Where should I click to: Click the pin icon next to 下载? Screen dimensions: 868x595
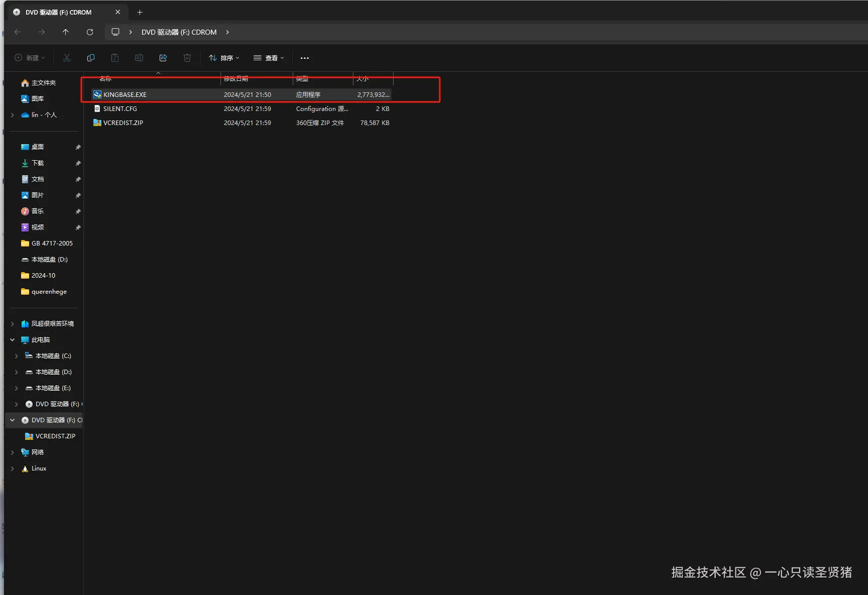[78, 163]
